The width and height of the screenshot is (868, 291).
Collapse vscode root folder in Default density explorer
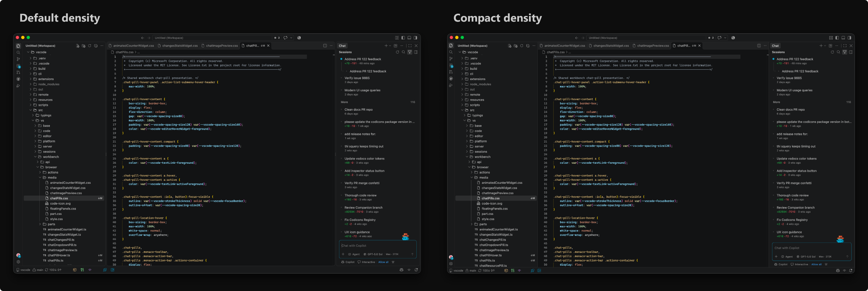tap(28, 52)
